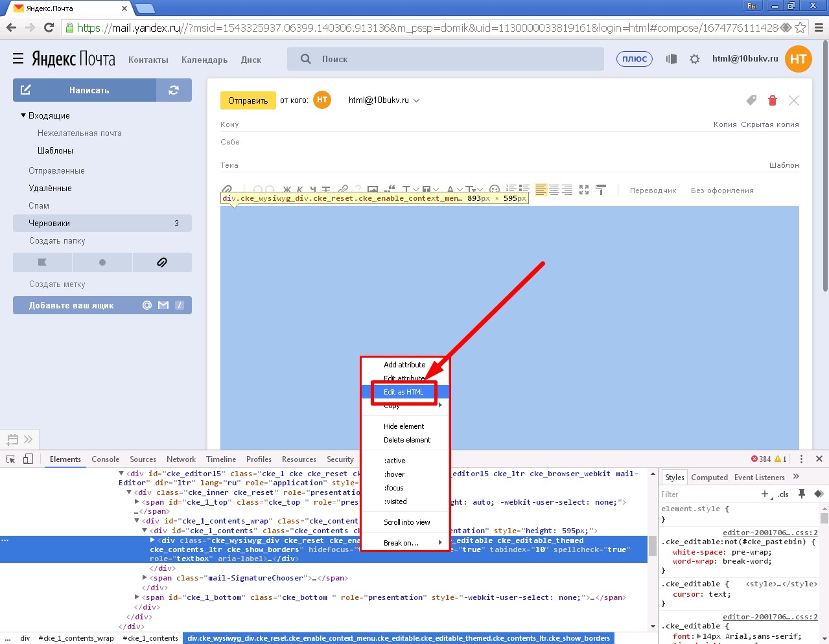Viewport: 829px width, 644px height.
Task: Open Chrome main menu
Action: pyautogui.click(x=819, y=27)
